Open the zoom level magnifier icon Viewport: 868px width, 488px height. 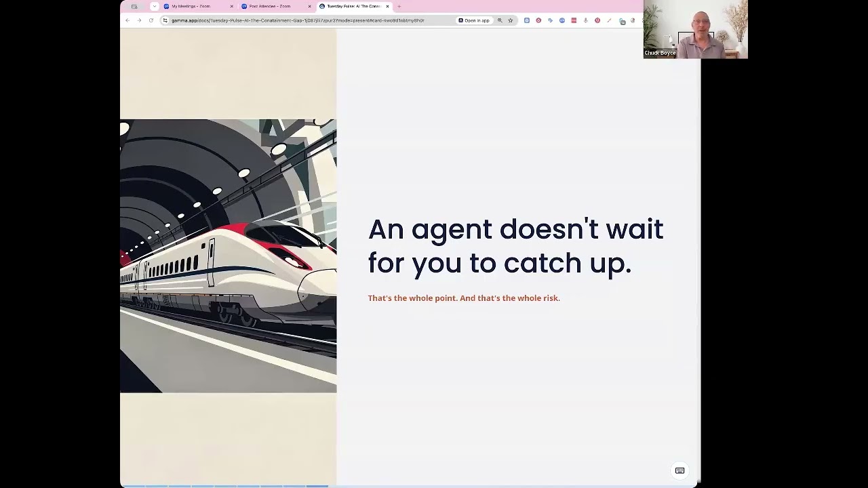500,20
